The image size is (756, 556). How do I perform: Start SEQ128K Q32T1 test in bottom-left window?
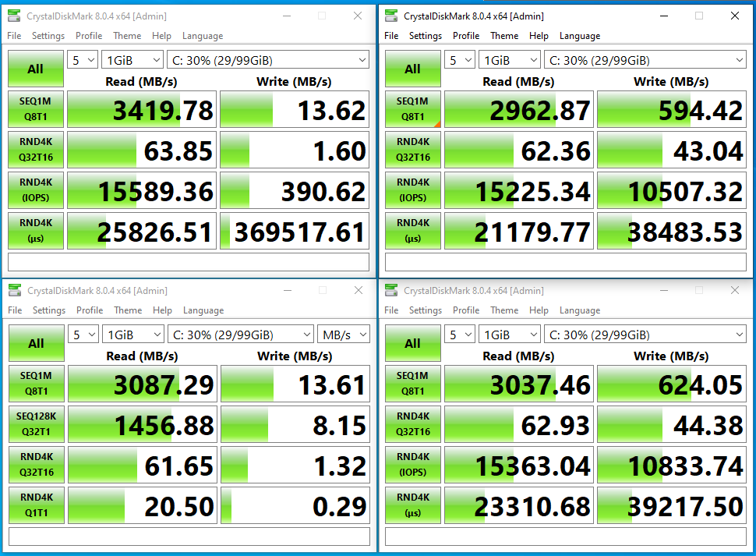point(37,424)
